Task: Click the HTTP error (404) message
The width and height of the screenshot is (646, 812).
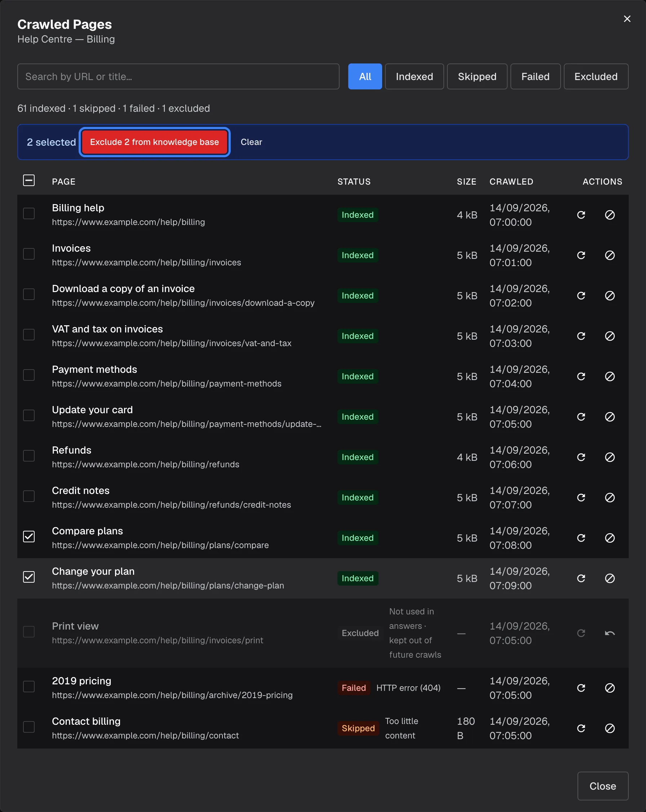Action: (408, 688)
